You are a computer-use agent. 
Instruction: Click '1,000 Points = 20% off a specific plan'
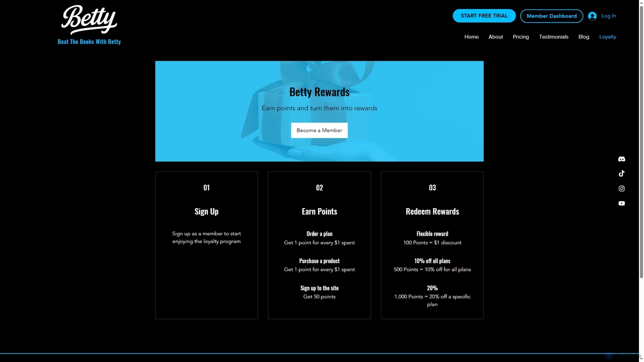click(x=432, y=300)
